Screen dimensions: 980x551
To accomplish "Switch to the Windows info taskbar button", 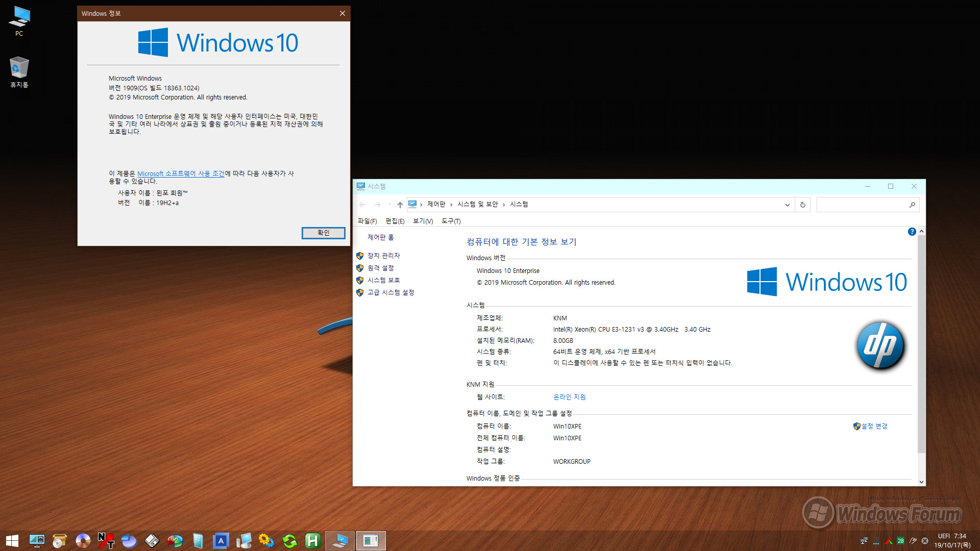I will click(x=371, y=541).
